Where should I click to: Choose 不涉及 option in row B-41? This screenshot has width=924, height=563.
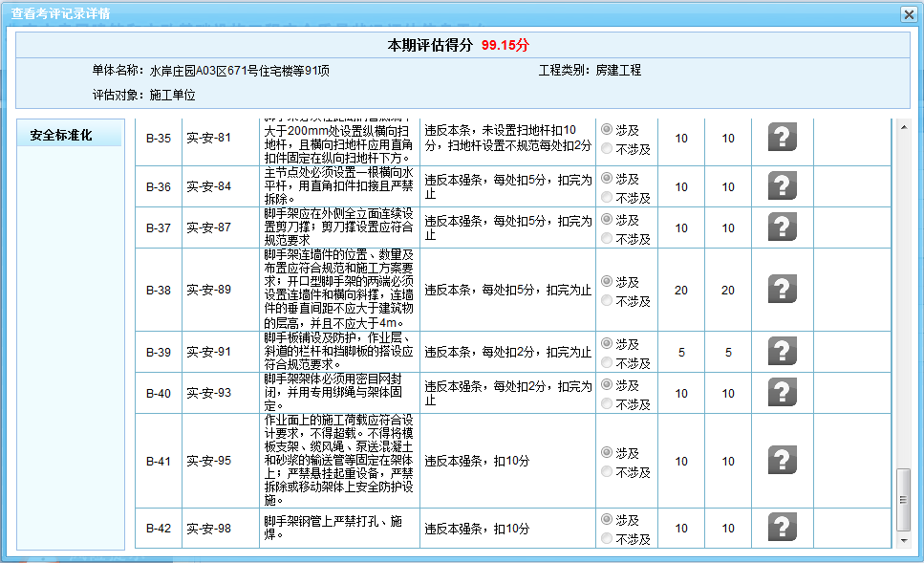(607, 472)
